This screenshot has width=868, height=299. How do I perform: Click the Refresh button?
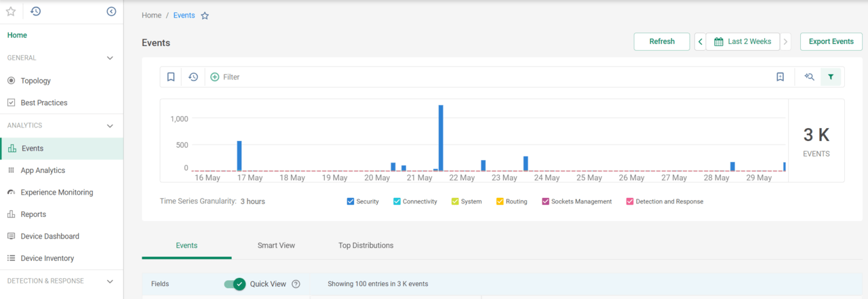[662, 41]
